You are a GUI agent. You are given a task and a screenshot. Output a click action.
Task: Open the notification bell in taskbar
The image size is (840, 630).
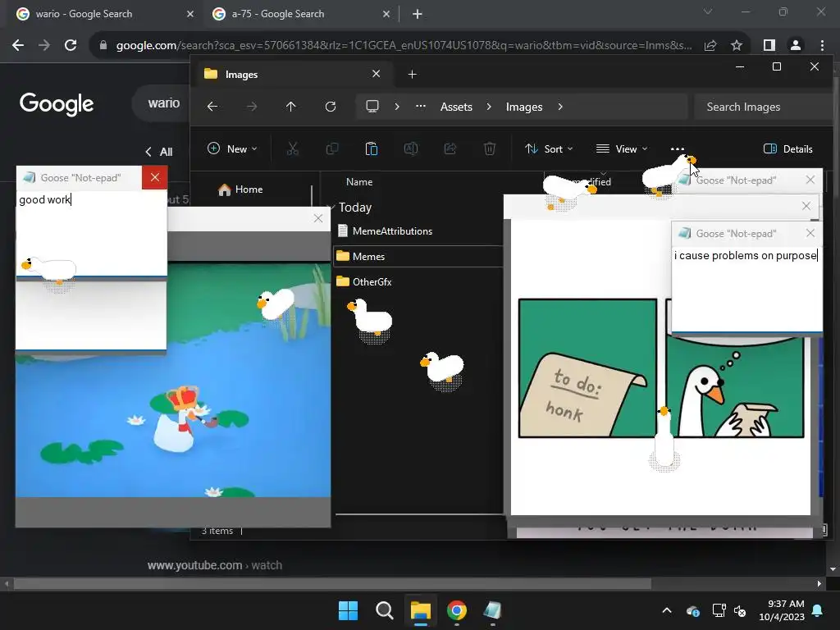(x=818, y=610)
